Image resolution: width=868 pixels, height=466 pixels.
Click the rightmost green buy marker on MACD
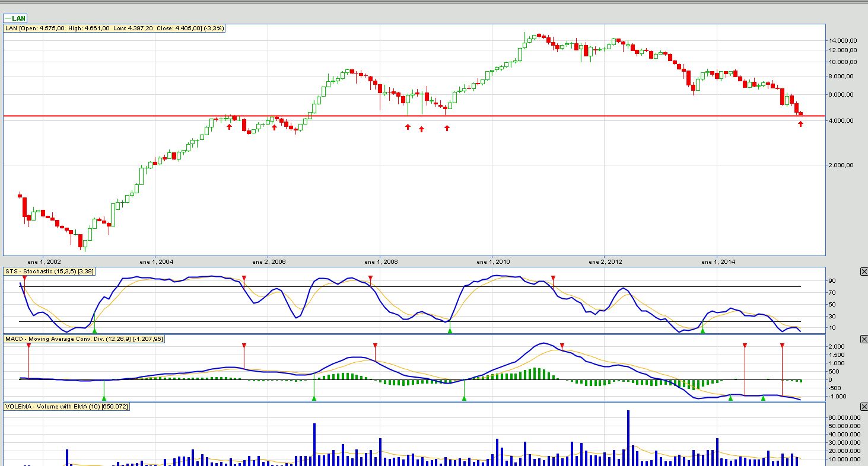coord(763,398)
